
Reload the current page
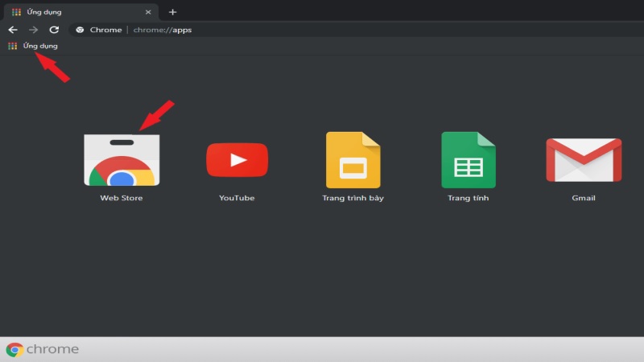pos(54,30)
